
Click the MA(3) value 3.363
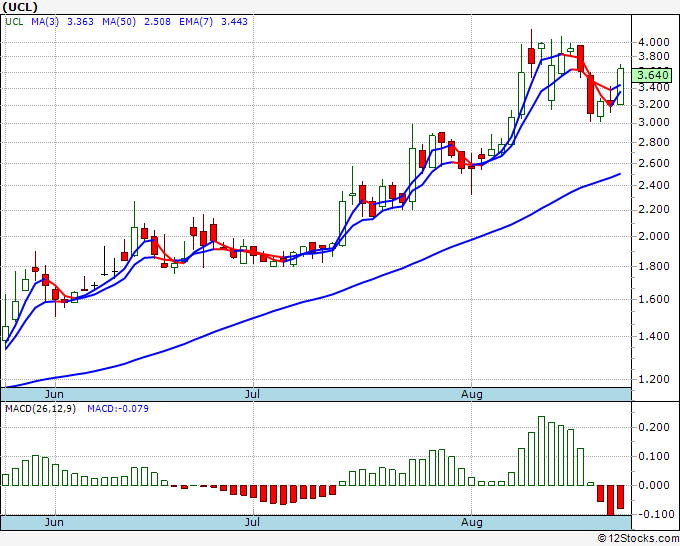[x=80, y=21]
